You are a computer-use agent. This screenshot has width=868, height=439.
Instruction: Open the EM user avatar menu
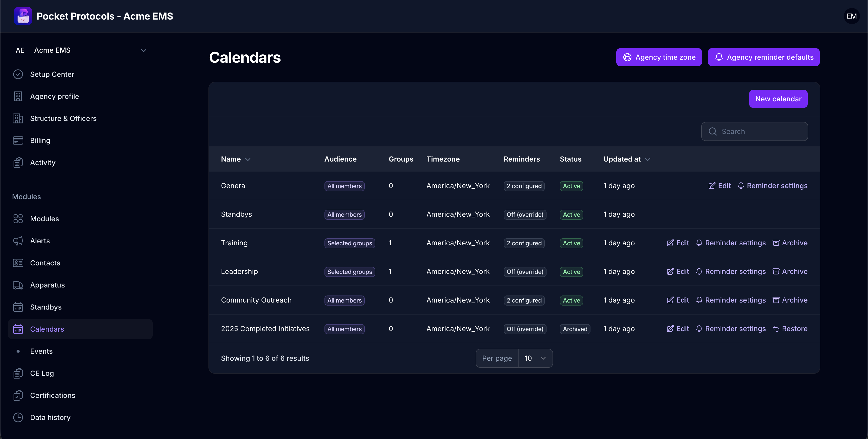click(x=851, y=16)
